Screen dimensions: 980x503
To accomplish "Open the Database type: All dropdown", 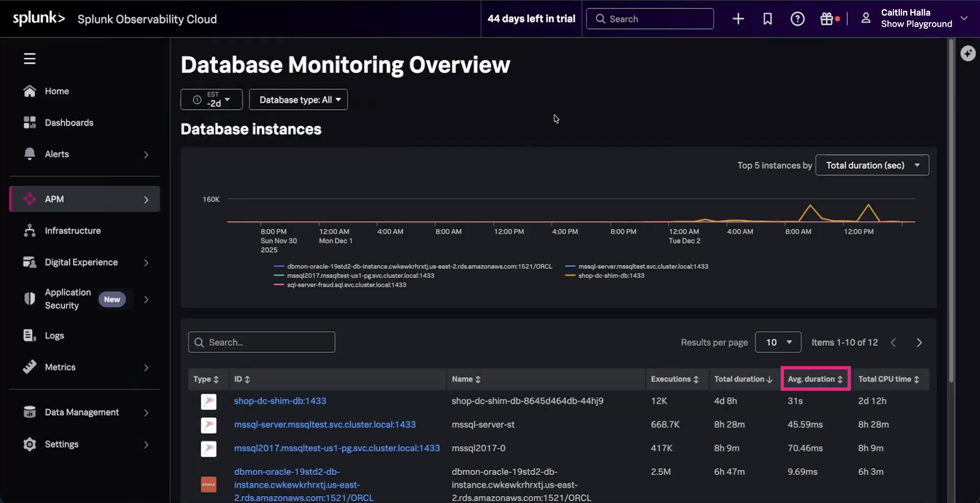I will (298, 99).
